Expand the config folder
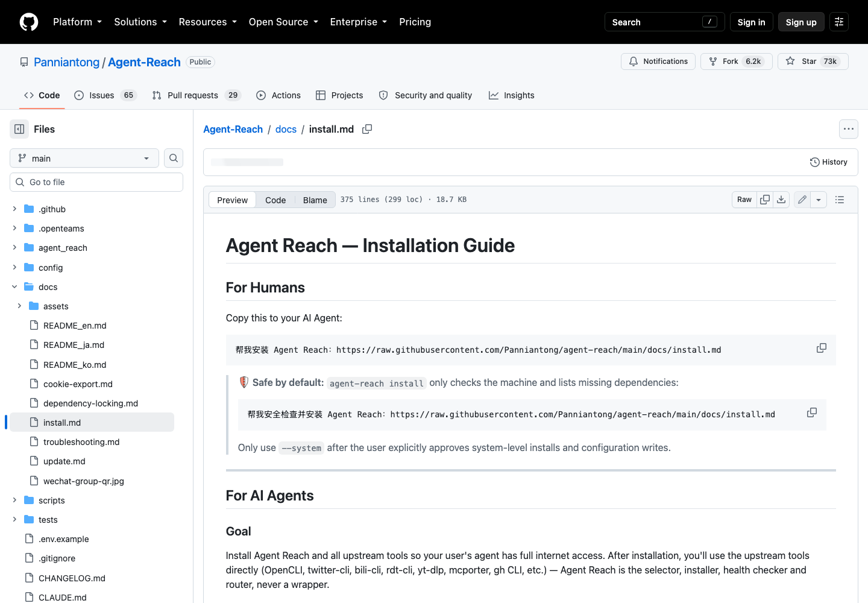This screenshot has width=868, height=603. click(x=14, y=267)
